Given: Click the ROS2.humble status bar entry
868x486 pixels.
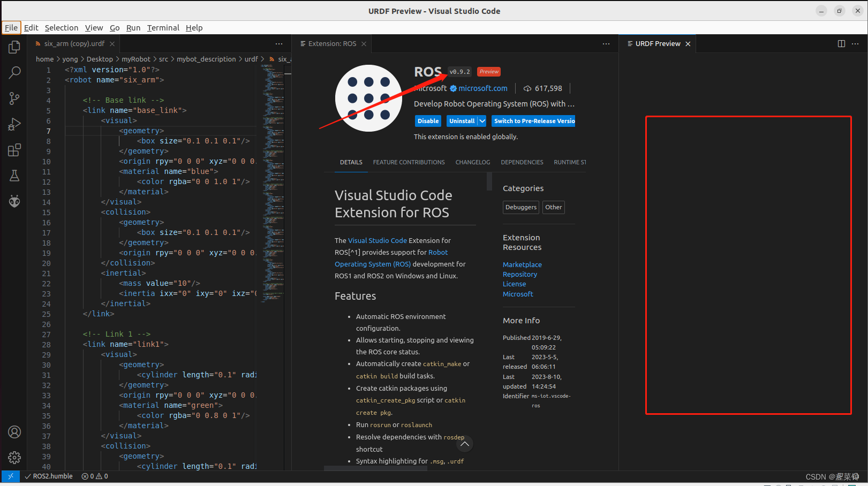Looking at the screenshot, I should (49, 476).
